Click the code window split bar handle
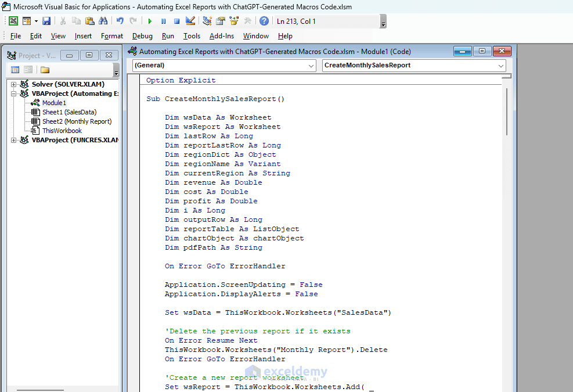 [x=506, y=77]
